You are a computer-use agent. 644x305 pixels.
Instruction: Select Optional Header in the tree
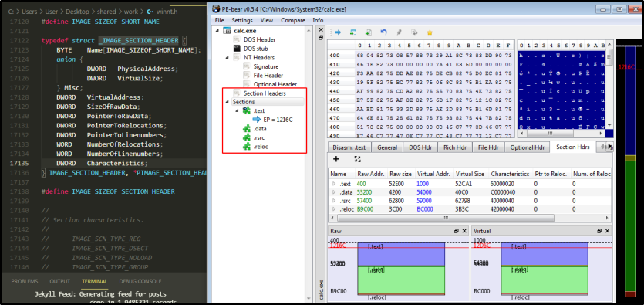tap(275, 84)
